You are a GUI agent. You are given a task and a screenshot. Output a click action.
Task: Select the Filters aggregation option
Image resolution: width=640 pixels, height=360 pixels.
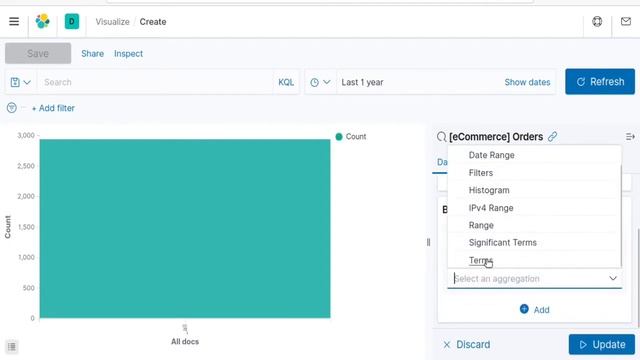[x=534, y=173]
